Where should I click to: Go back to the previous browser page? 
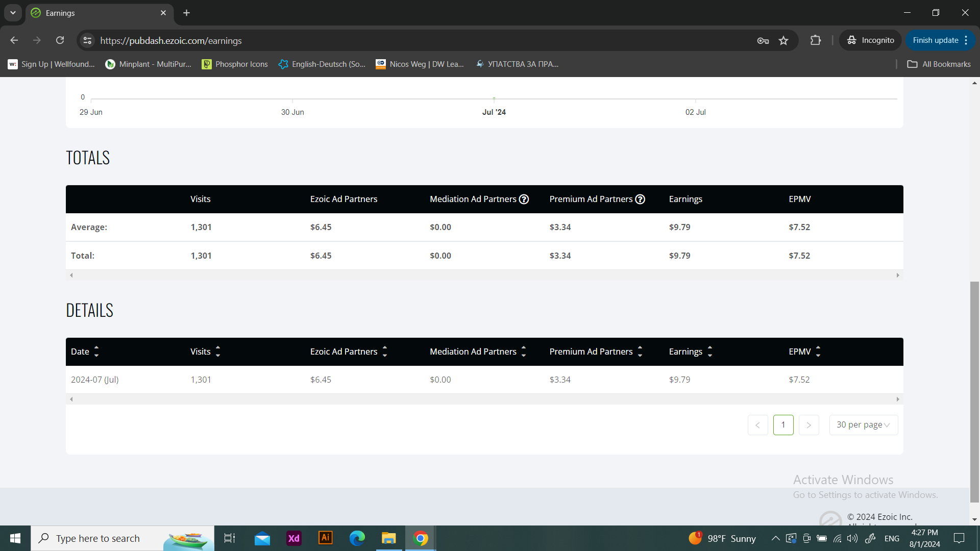click(14, 40)
